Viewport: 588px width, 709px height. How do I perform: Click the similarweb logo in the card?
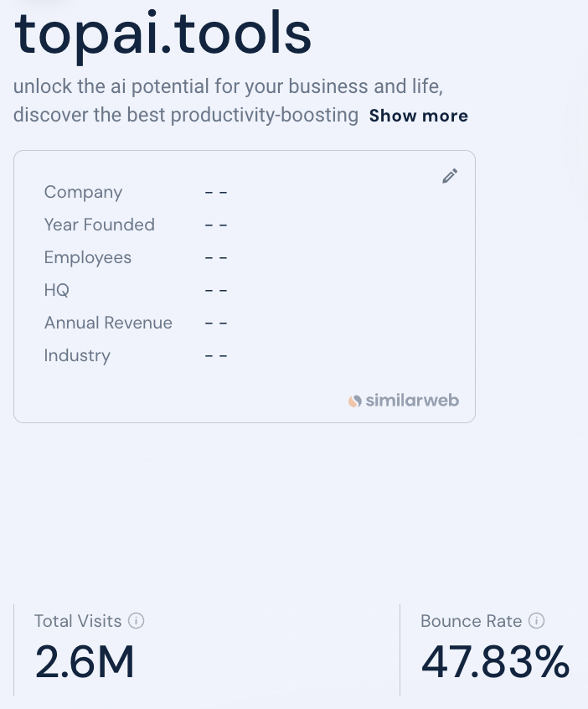point(404,401)
